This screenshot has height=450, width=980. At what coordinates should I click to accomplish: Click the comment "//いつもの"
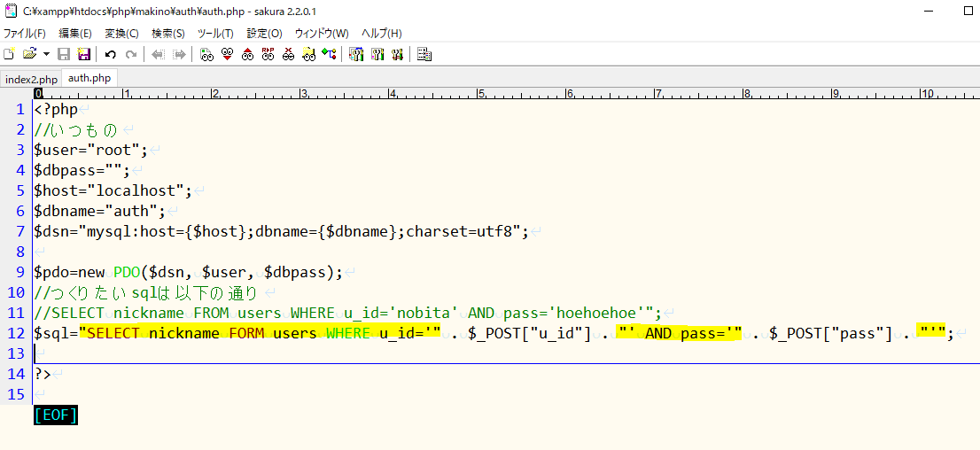pos(75,130)
